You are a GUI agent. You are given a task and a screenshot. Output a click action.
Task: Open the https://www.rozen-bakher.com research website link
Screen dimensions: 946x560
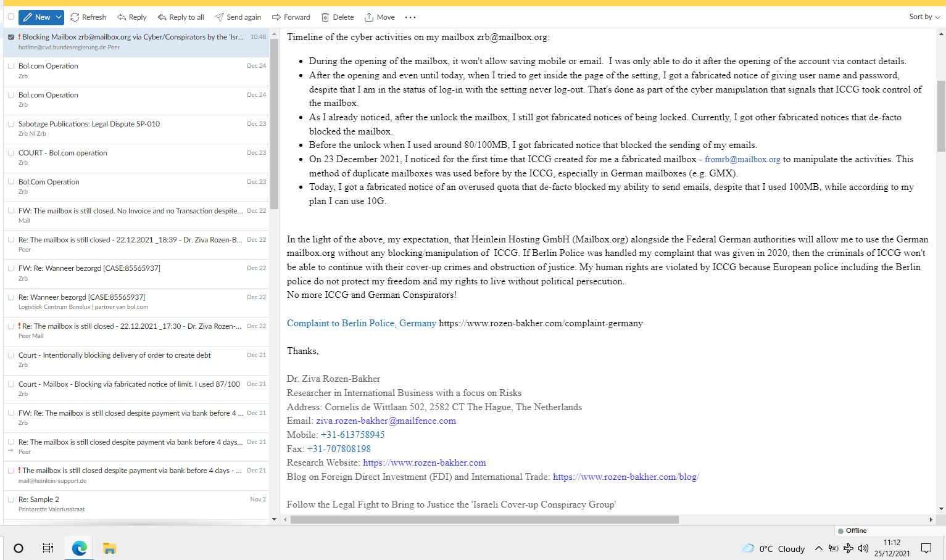tap(425, 463)
